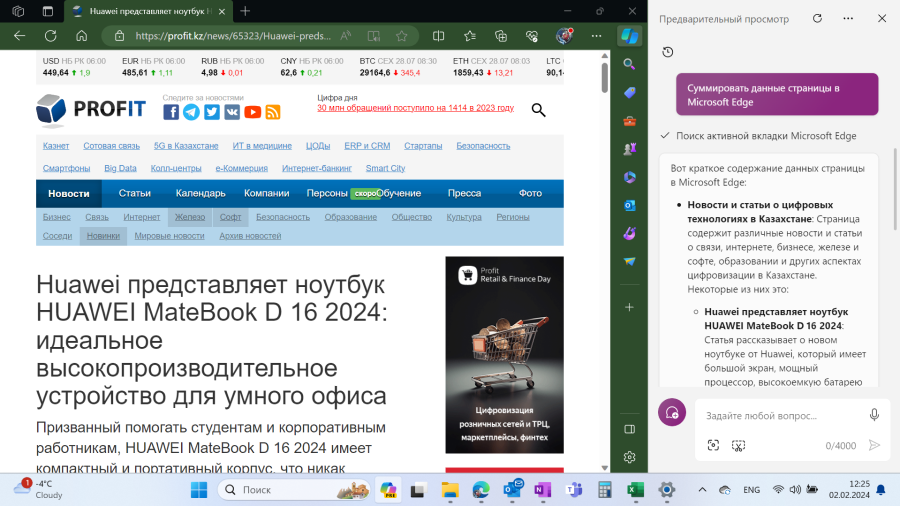900x506 pixels.
Task: Click the Smart City link
Action: (x=385, y=168)
